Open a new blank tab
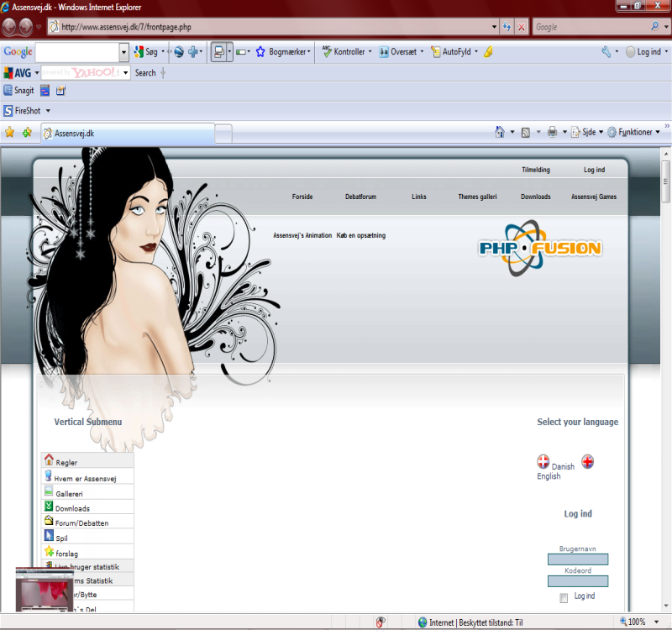672x630 pixels. [x=223, y=134]
